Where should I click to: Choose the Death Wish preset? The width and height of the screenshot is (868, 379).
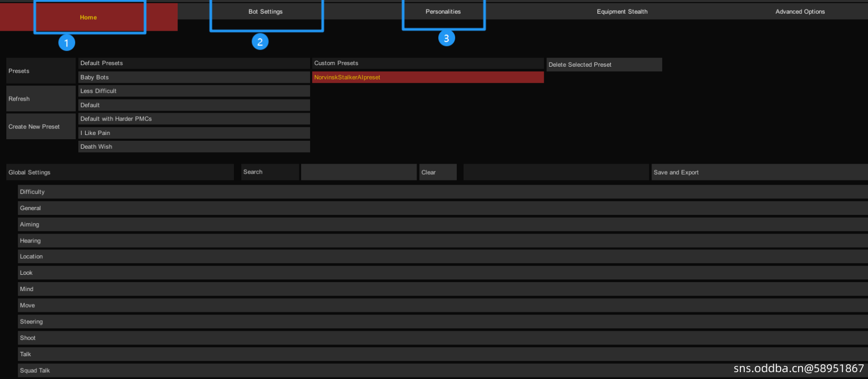tap(194, 147)
